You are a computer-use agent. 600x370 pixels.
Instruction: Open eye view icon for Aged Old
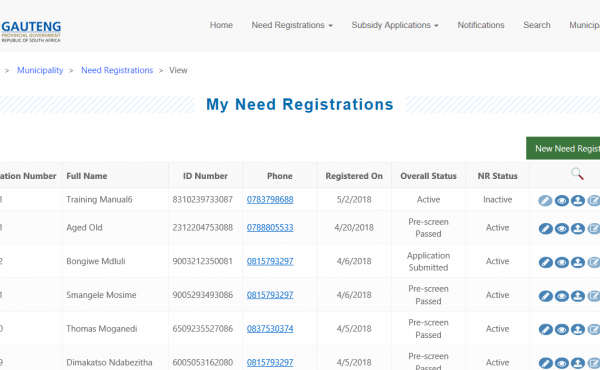(x=562, y=228)
